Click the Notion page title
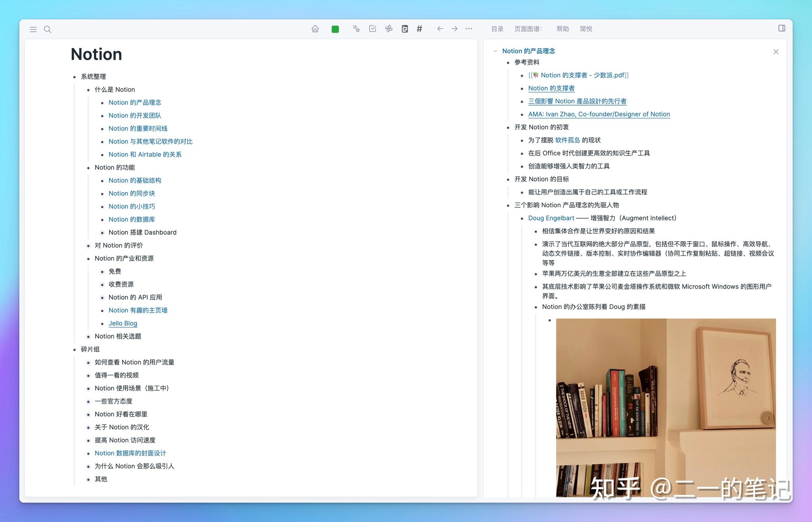The width and height of the screenshot is (812, 522). click(96, 54)
